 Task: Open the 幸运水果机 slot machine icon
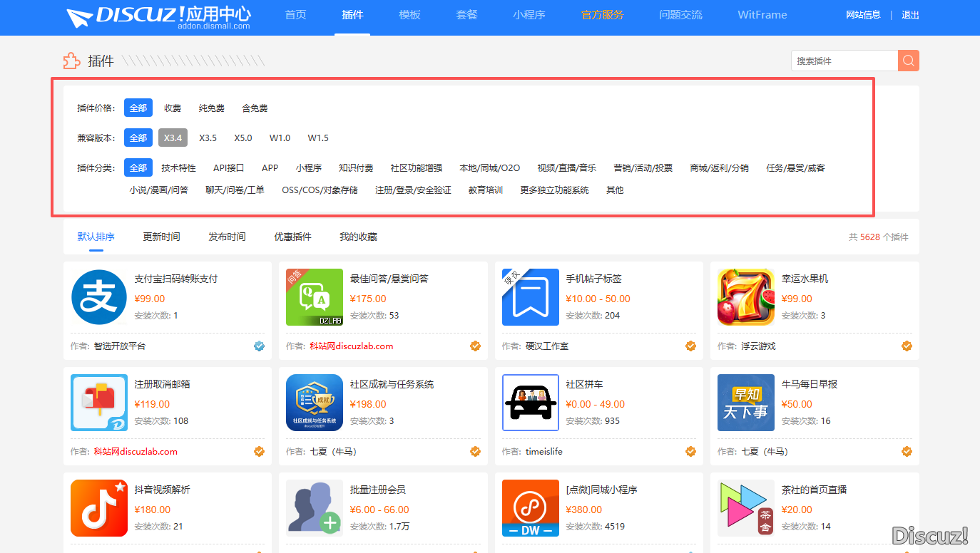pos(746,297)
